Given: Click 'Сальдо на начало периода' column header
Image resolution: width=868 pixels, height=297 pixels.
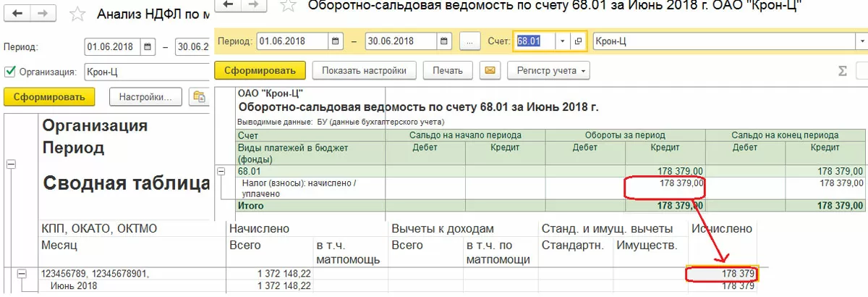Looking at the screenshot, I should (x=466, y=135).
